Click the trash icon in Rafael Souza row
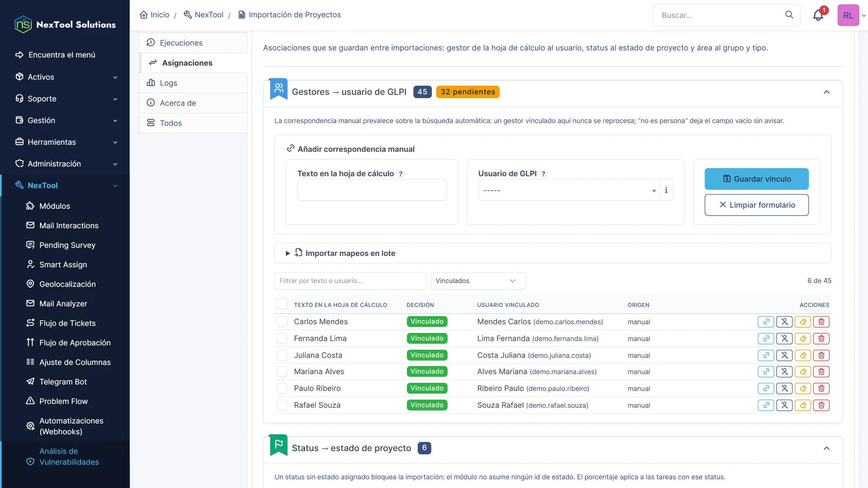This screenshot has width=868, height=488. coord(821,405)
